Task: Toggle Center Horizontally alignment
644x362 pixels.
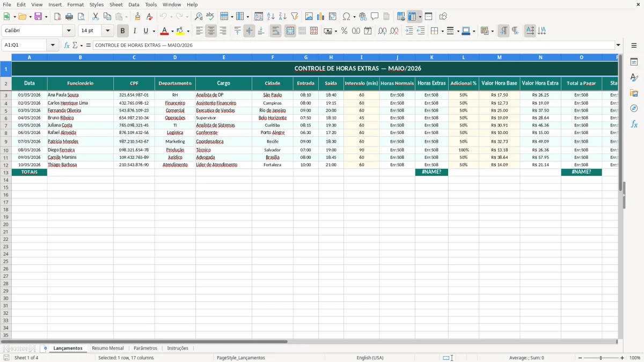Action: click(211, 31)
